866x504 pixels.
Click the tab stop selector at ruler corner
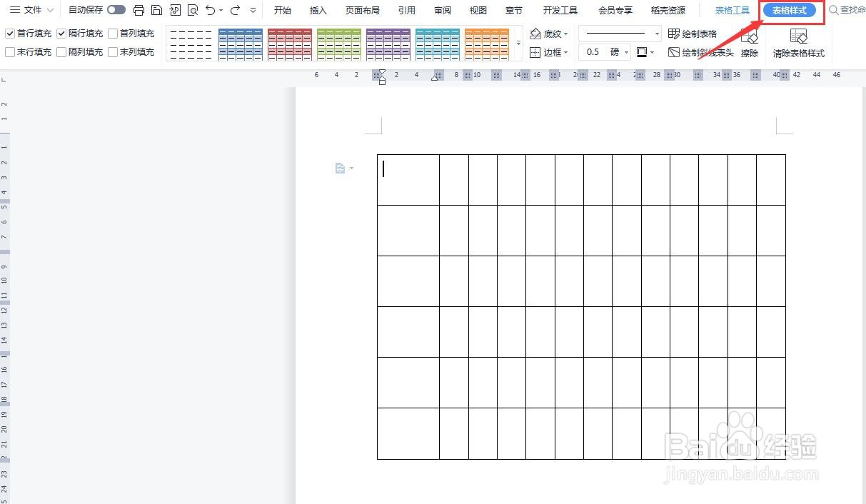click(x=4, y=79)
